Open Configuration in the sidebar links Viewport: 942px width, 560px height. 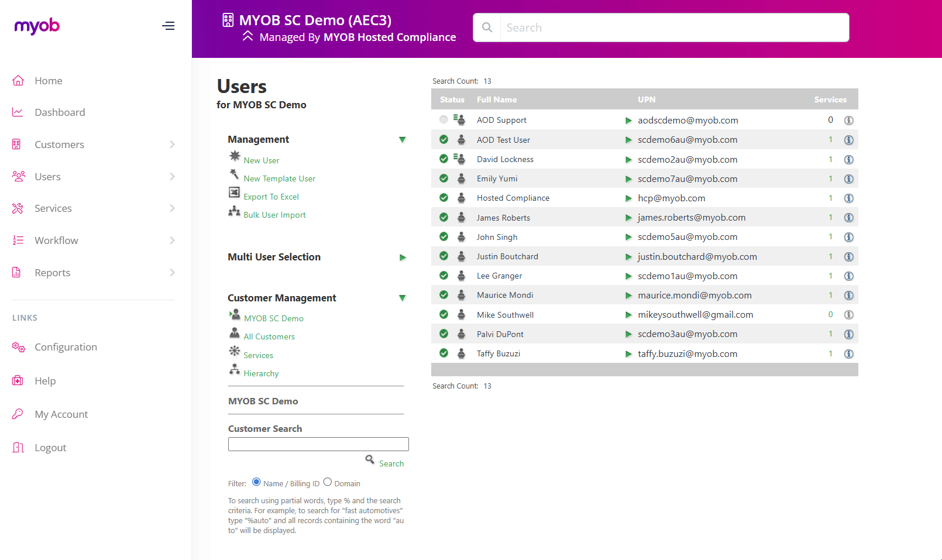pyautogui.click(x=66, y=347)
